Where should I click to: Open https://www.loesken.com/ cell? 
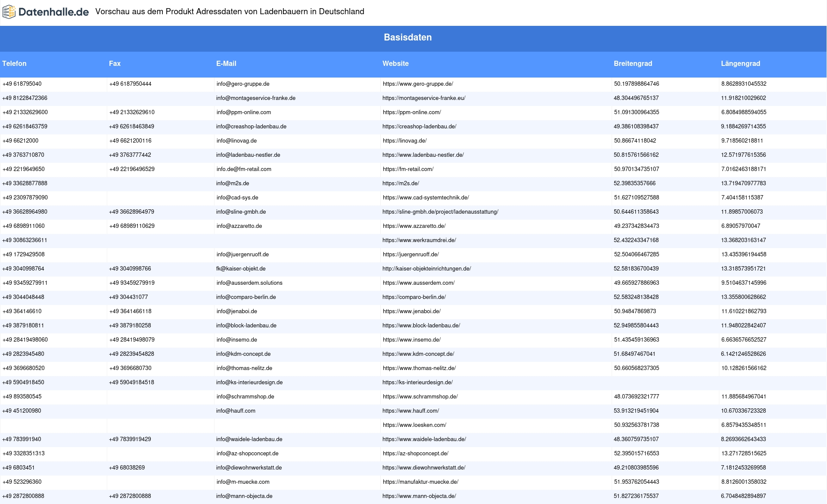click(x=414, y=425)
